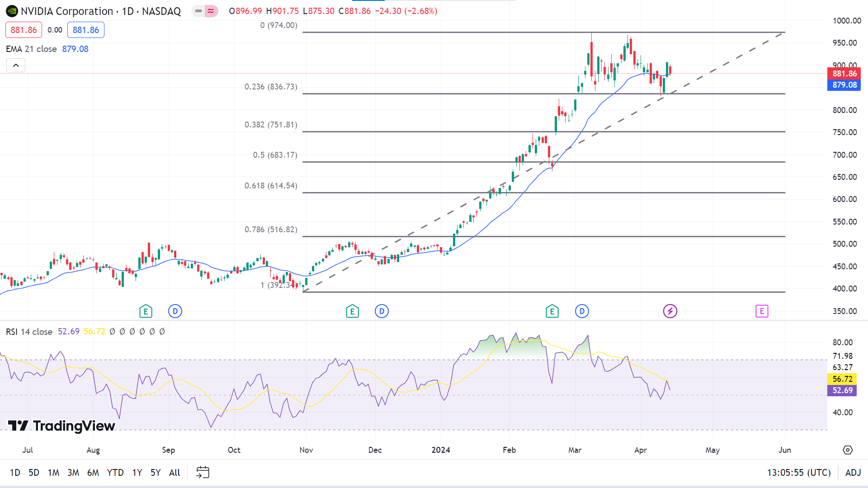
Task: Toggle the gray dash market status pill
Action: click(198, 11)
